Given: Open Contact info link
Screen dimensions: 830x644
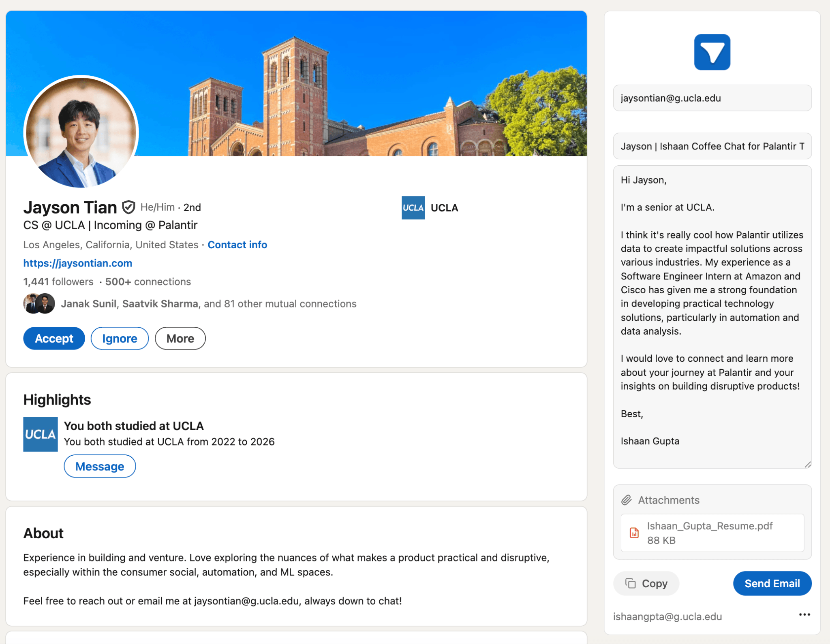Looking at the screenshot, I should pyautogui.click(x=237, y=245).
